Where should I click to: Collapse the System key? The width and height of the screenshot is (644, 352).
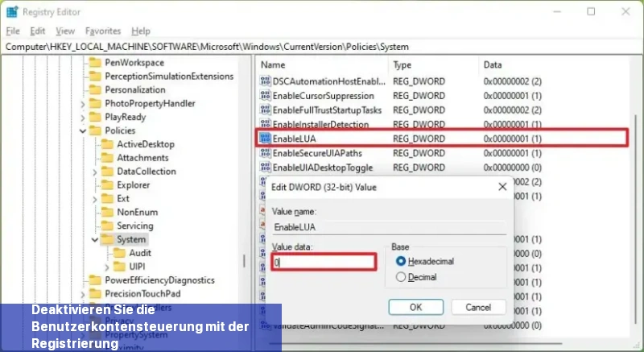coord(95,239)
